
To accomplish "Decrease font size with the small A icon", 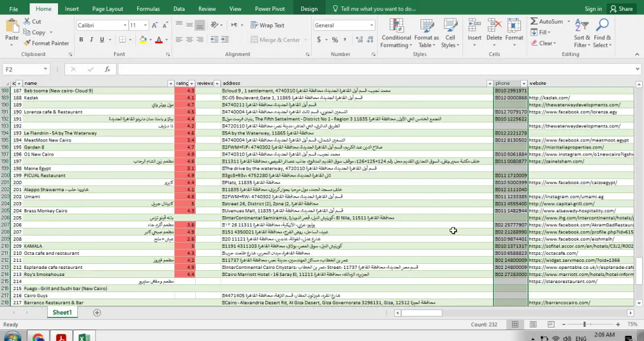I will [165, 26].
